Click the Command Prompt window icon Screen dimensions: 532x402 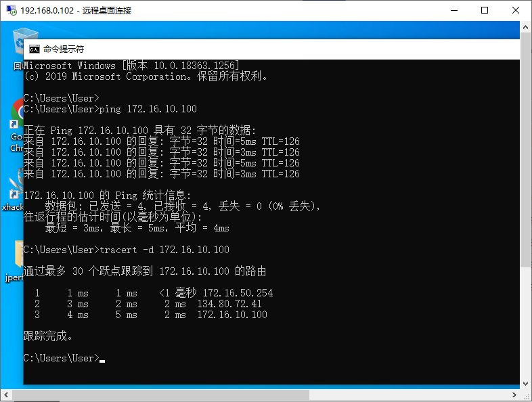(35, 49)
